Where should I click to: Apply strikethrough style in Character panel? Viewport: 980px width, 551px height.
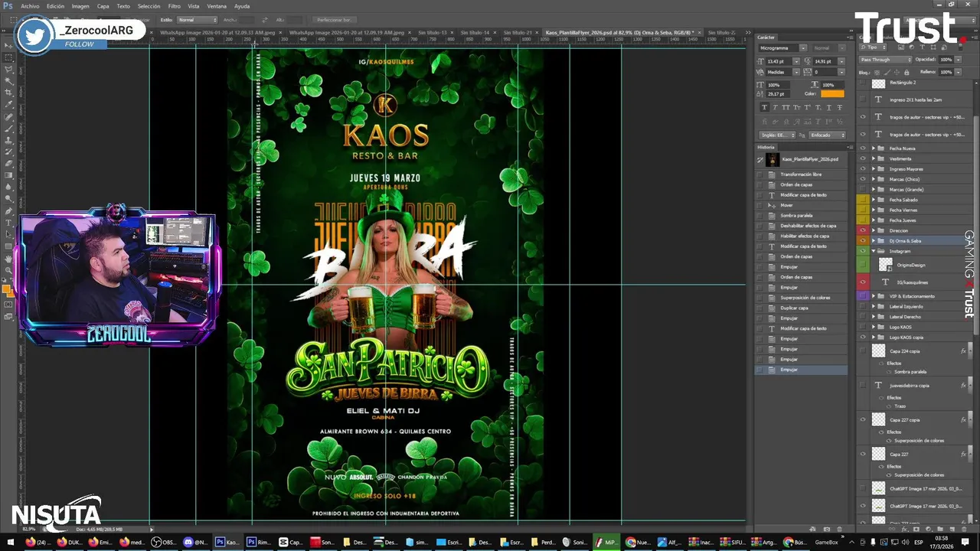839,108
